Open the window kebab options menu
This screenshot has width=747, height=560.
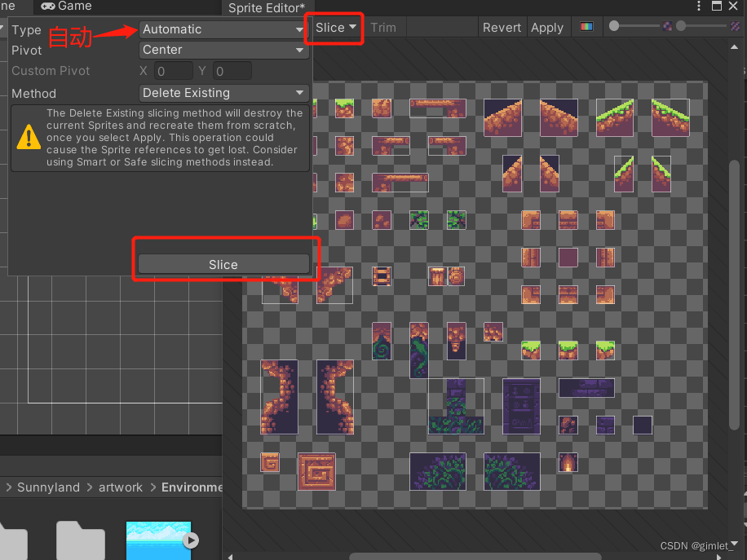(698, 7)
